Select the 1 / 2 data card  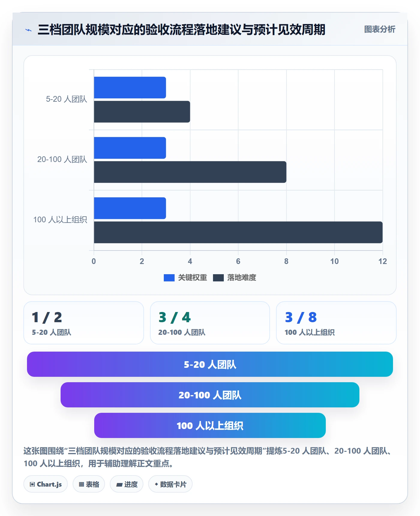pos(84,323)
